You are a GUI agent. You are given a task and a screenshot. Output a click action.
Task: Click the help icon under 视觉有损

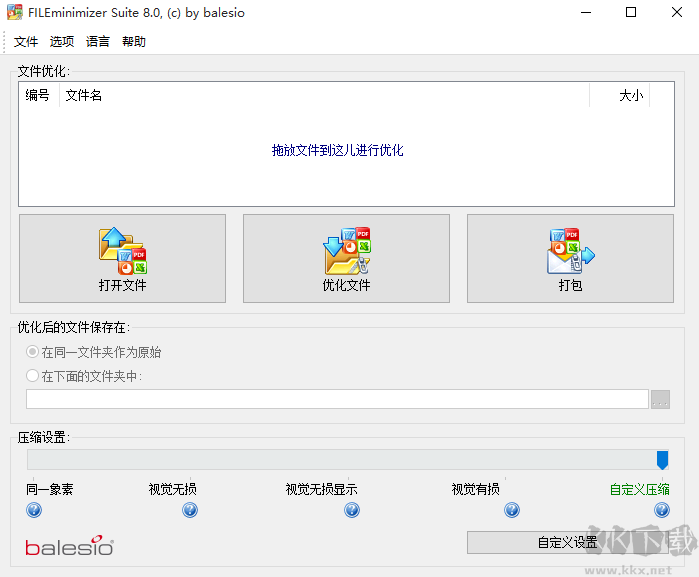click(x=512, y=510)
